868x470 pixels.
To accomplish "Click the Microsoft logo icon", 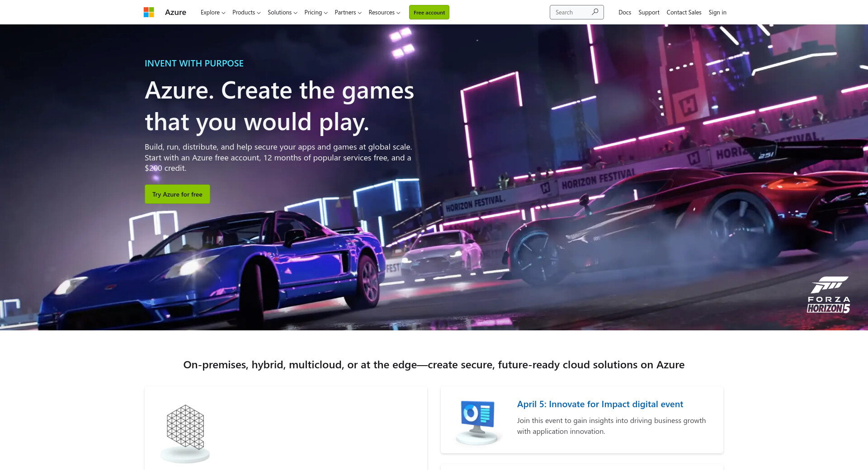I will (149, 12).
